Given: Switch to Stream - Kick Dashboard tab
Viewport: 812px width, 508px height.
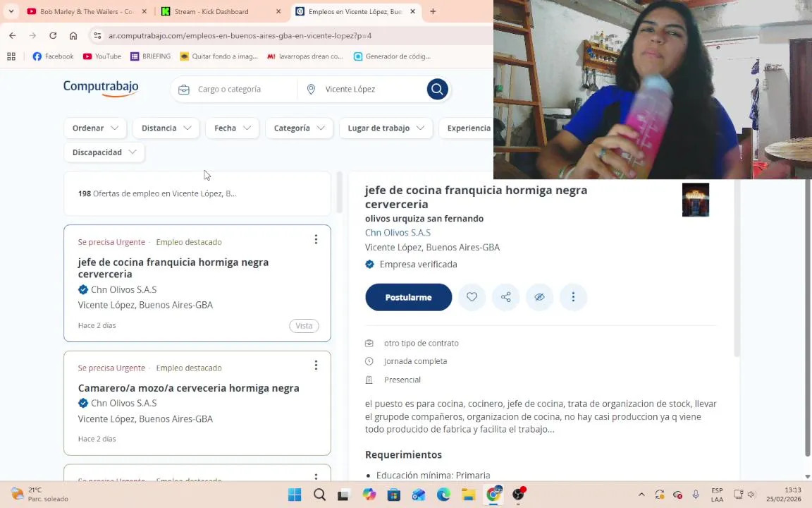Looking at the screenshot, I should (x=220, y=11).
